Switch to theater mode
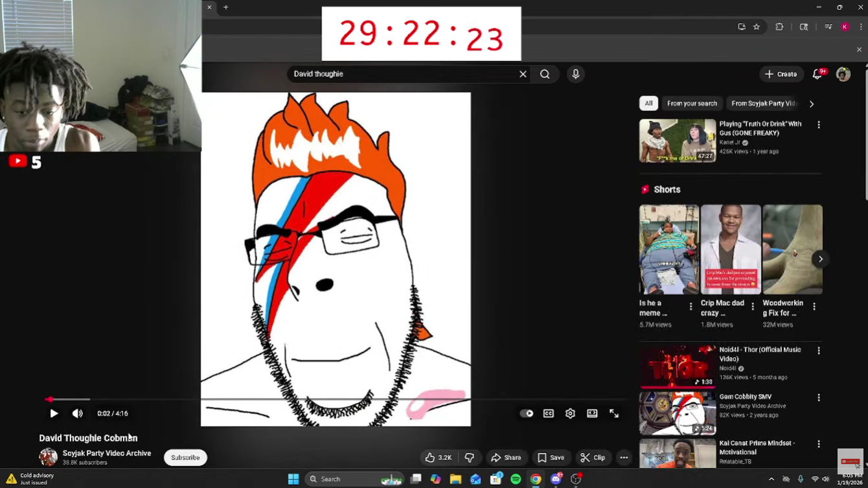This screenshot has height=488, width=868. [x=592, y=413]
